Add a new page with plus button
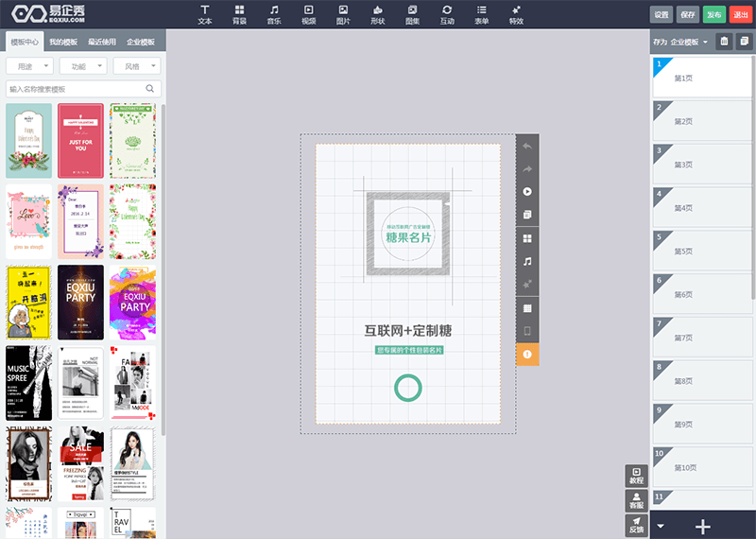Viewport: 756px width, 539px height. pyautogui.click(x=703, y=527)
